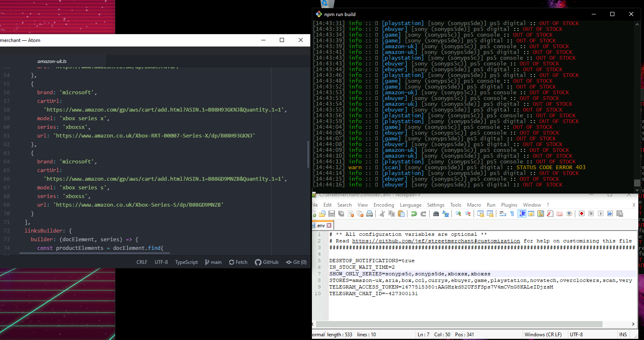Open the UTF-8 encoding selector in Atom
644x340 pixels.
(161, 262)
